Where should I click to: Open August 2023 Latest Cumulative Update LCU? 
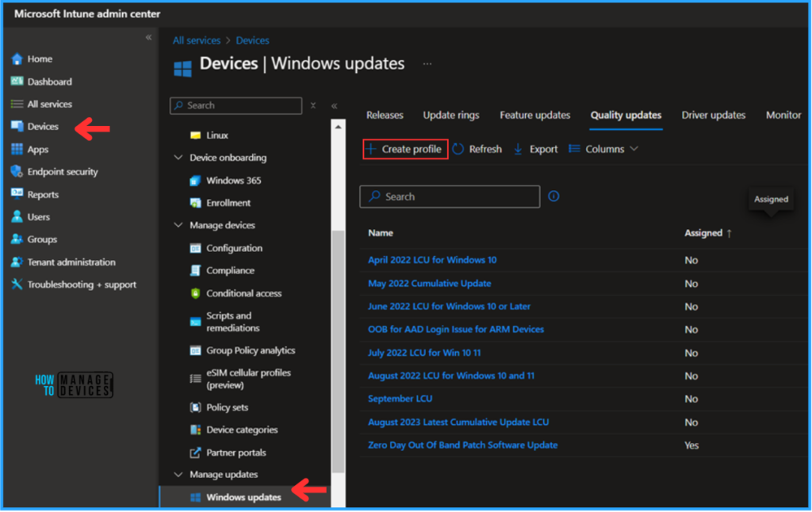pyautogui.click(x=458, y=422)
